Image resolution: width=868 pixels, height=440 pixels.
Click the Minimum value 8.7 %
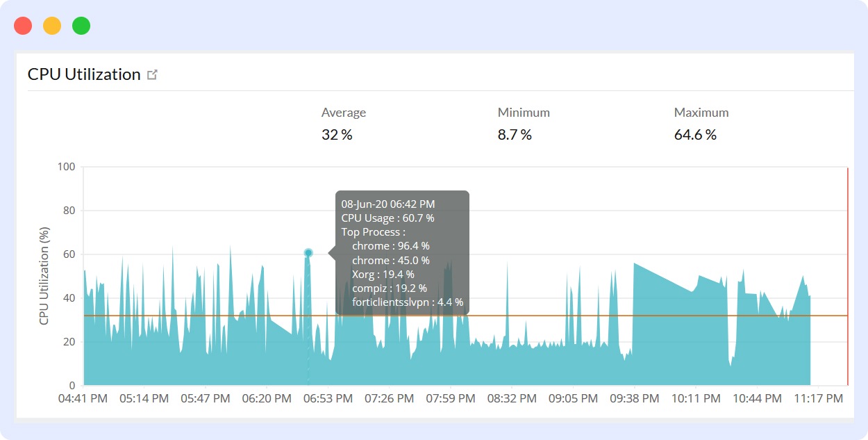(514, 134)
